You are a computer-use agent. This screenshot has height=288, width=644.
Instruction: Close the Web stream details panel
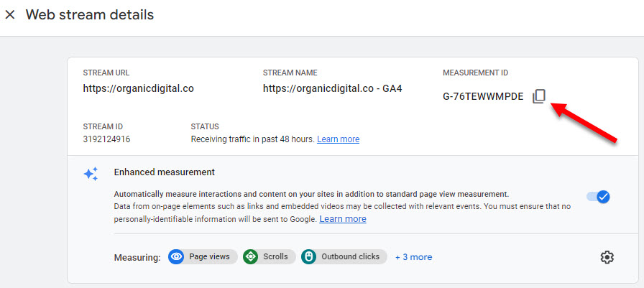10,15
